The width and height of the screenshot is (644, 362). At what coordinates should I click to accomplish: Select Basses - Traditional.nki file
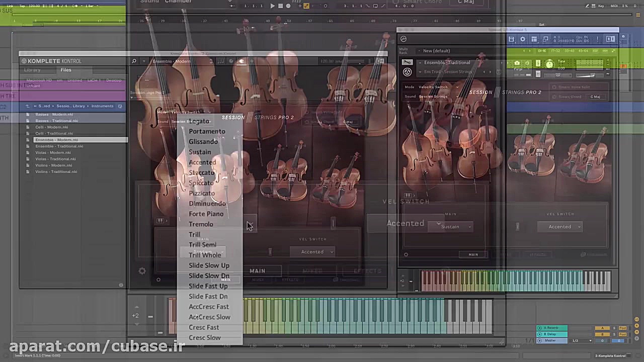57,121
